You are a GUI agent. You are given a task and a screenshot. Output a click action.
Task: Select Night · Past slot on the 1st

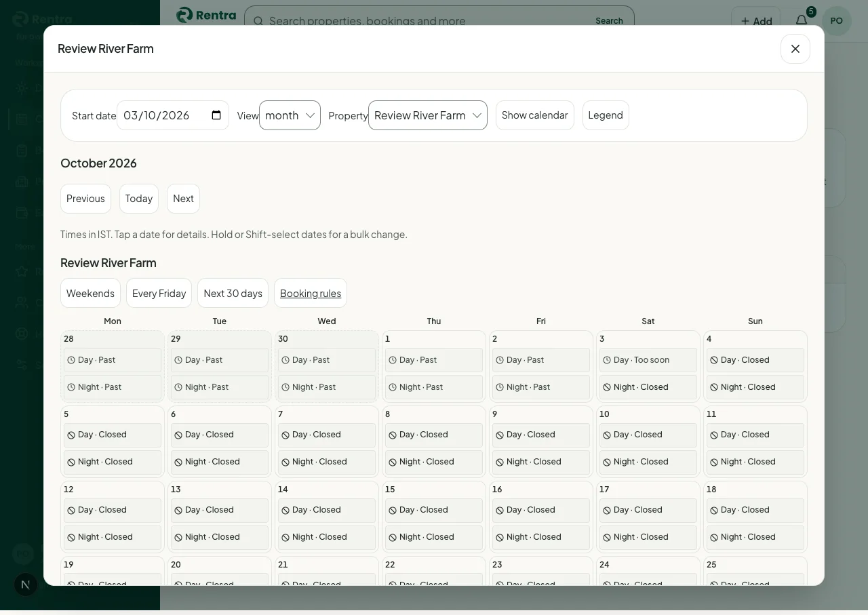[434, 387]
